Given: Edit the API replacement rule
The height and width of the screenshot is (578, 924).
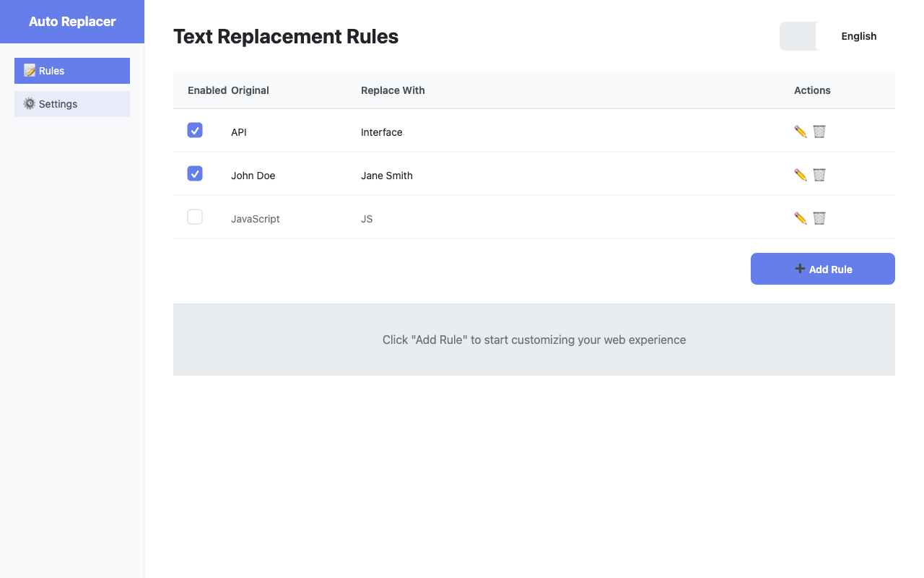Looking at the screenshot, I should 800,131.
